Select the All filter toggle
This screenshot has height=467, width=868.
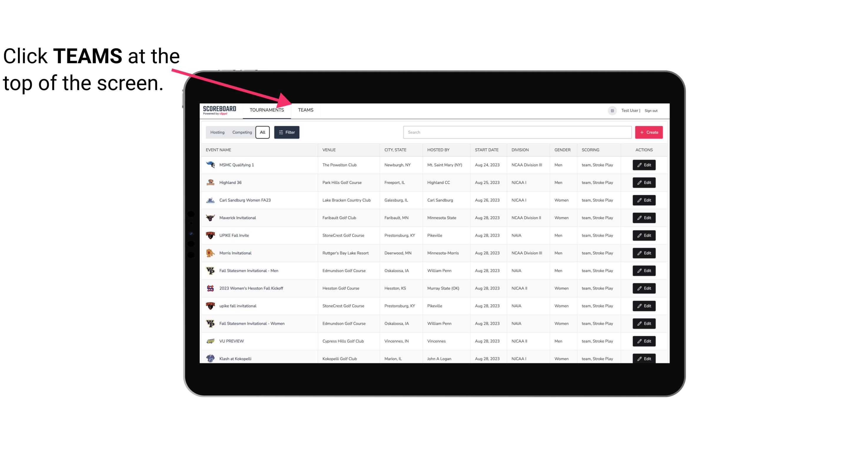[263, 132]
